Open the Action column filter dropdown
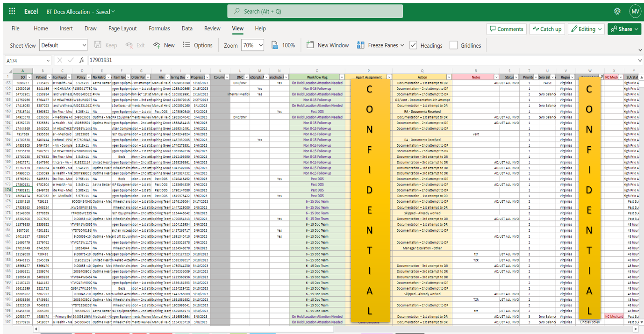Image resolution: width=644 pixels, height=334 pixels. (449, 77)
